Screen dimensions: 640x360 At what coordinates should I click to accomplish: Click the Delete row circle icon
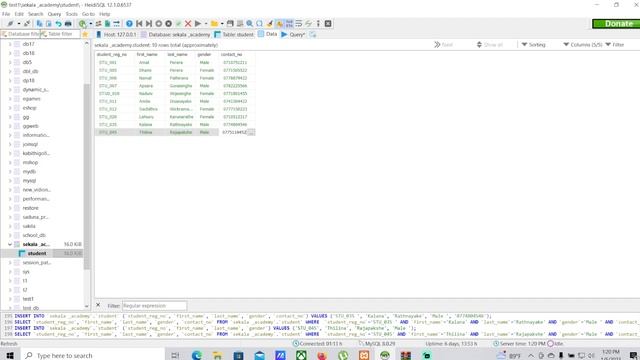(x=169, y=24)
